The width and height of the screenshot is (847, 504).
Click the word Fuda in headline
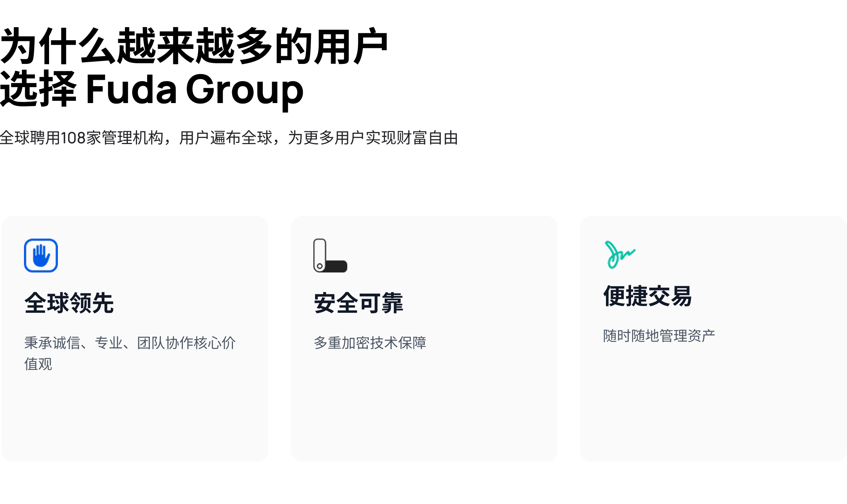click(x=131, y=89)
